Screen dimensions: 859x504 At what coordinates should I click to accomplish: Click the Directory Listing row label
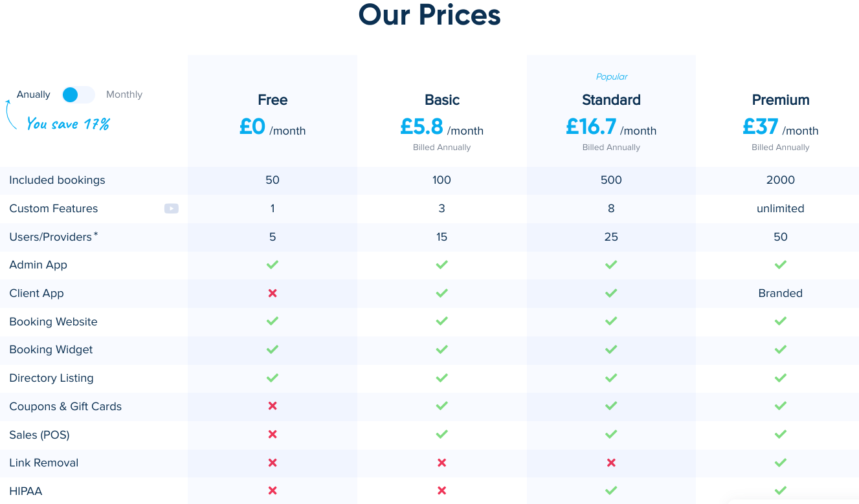point(51,378)
